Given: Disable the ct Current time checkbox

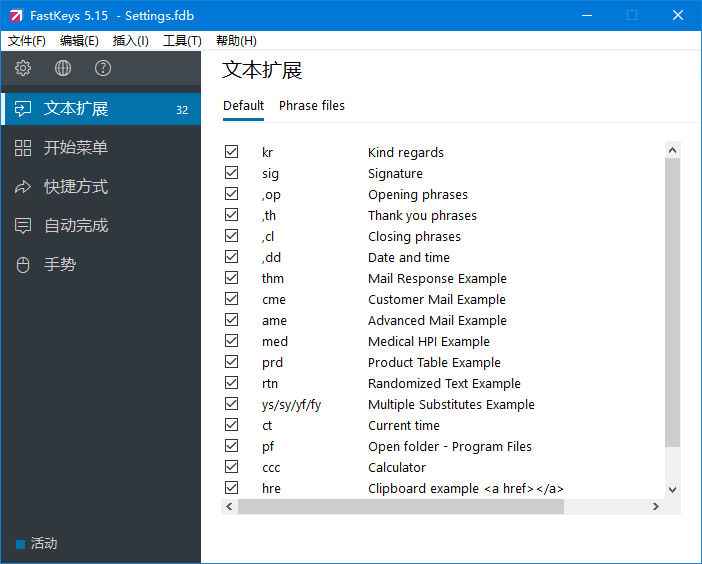Looking at the screenshot, I should (231, 425).
